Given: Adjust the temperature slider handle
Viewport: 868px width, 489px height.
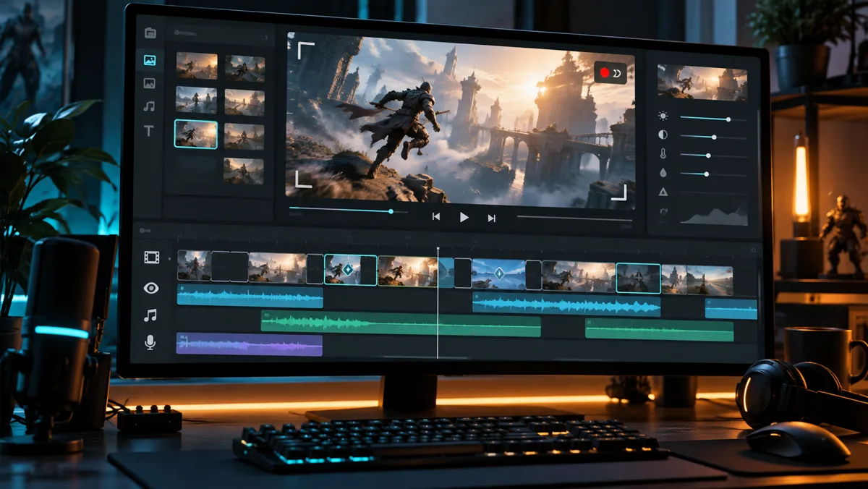Looking at the screenshot, I should [x=708, y=156].
